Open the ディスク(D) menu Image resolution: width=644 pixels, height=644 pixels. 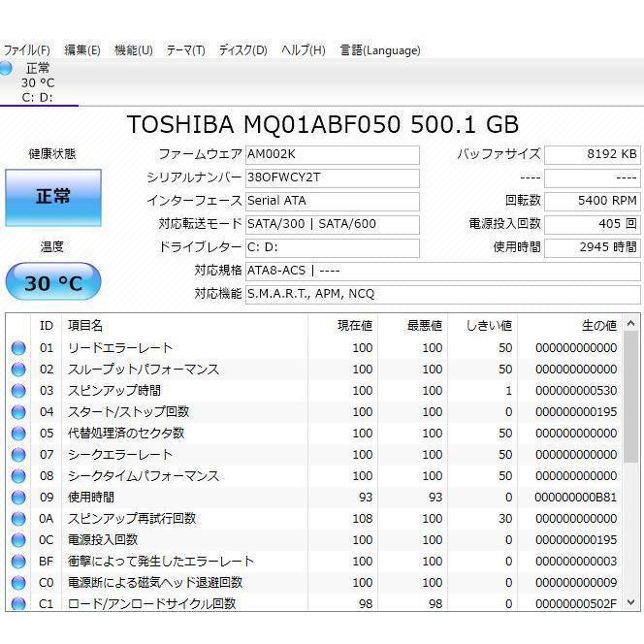(242, 50)
